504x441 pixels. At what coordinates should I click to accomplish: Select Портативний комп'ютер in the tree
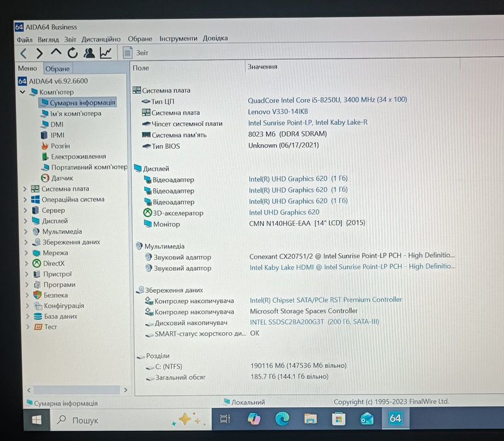pos(84,168)
